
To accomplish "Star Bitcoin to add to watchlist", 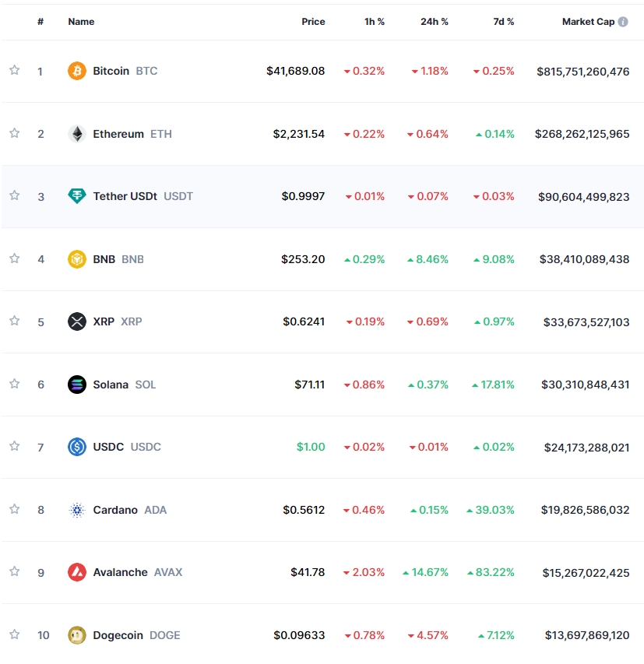I will (x=14, y=70).
